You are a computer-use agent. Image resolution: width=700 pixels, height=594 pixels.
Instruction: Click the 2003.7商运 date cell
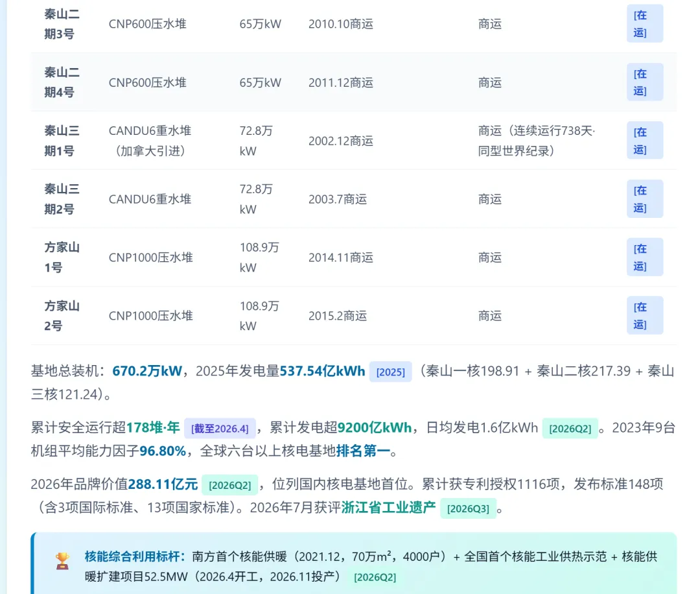(338, 199)
